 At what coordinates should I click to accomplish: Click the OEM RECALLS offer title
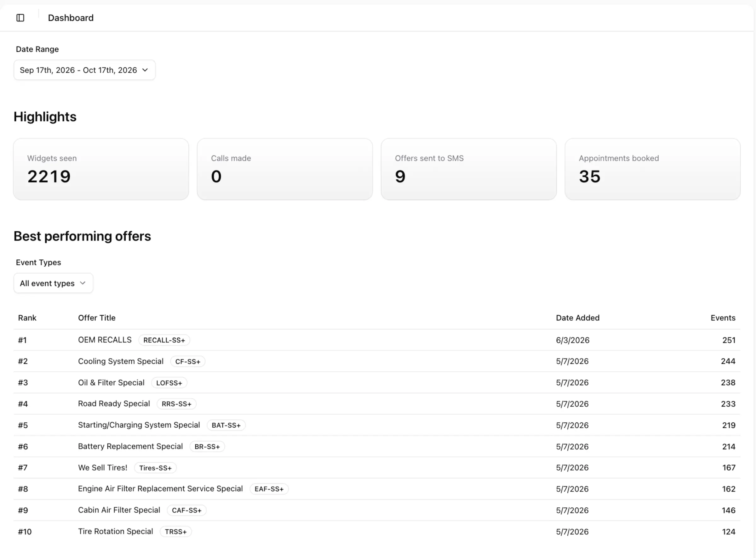click(x=105, y=340)
